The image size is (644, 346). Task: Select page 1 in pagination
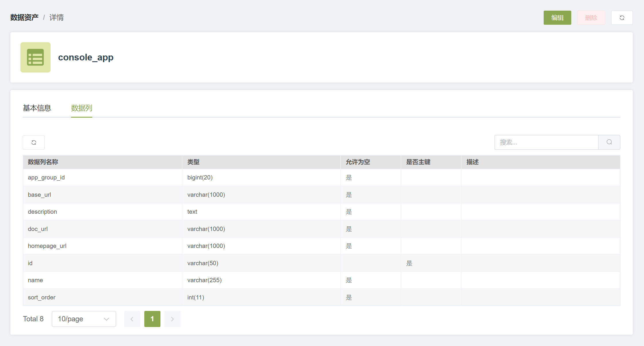(x=152, y=319)
